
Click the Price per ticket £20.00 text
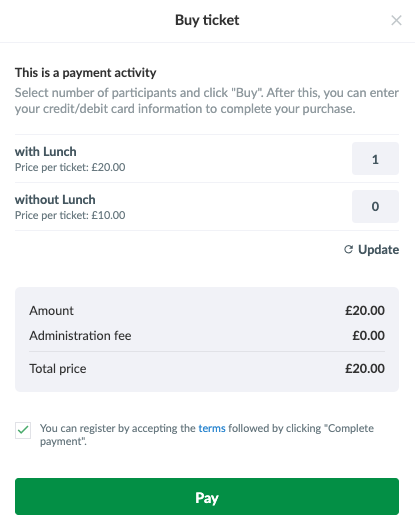pos(70,167)
